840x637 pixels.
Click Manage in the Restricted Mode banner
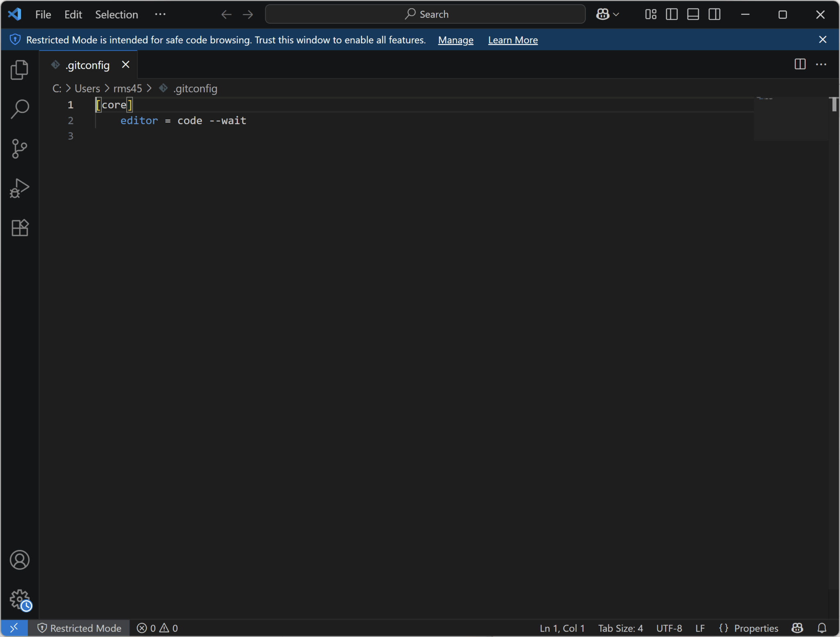tap(455, 40)
